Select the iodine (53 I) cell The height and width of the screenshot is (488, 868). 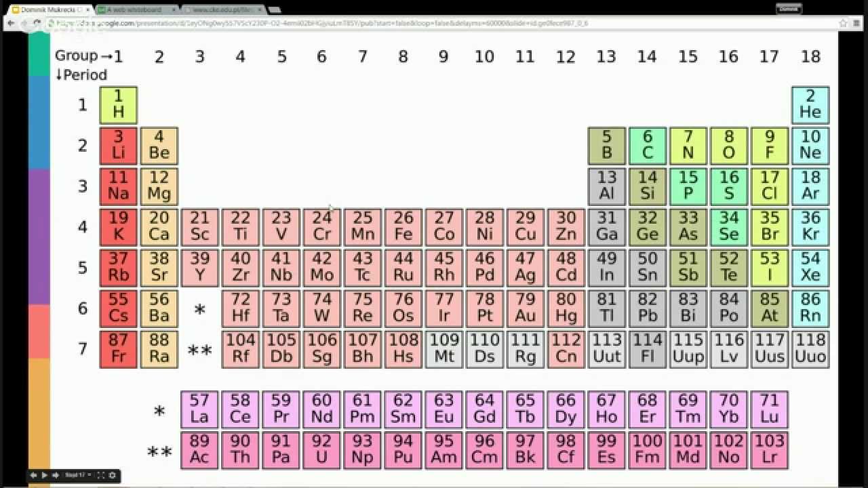[x=770, y=268]
